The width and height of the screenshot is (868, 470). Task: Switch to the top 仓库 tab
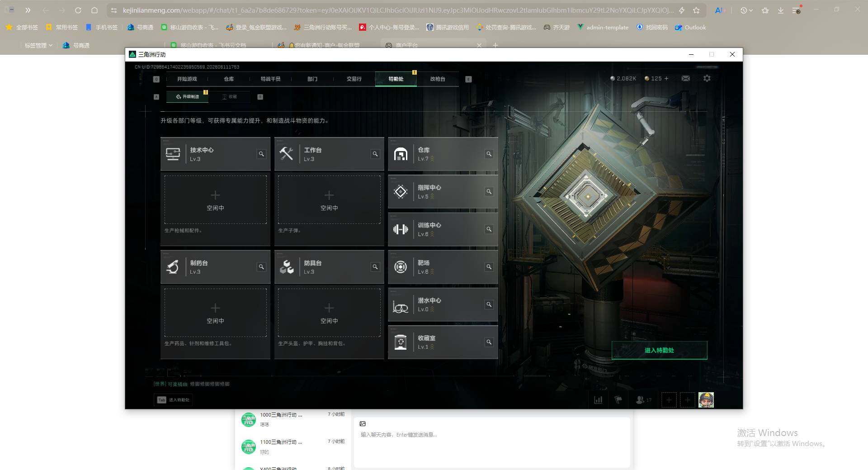229,79
